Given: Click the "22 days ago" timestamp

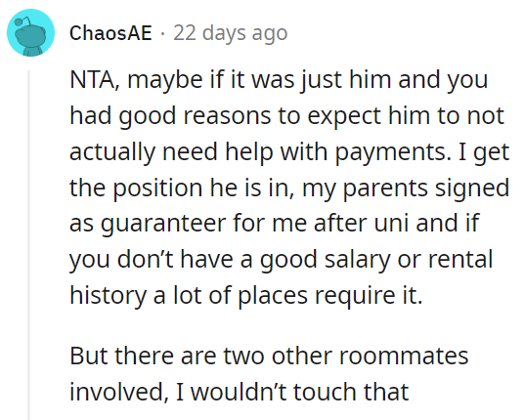Looking at the screenshot, I should coord(231,33).
